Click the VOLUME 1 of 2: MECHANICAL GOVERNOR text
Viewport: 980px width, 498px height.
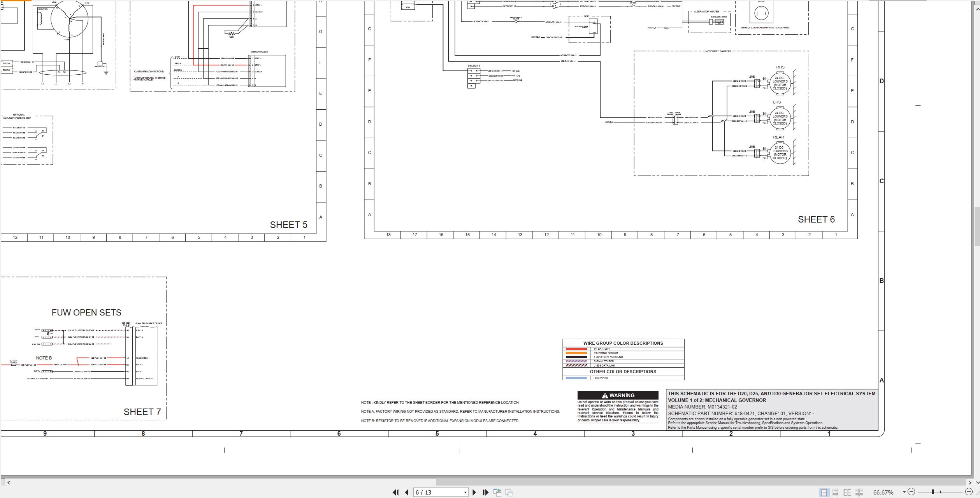pyautogui.click(x=717, y=400)
